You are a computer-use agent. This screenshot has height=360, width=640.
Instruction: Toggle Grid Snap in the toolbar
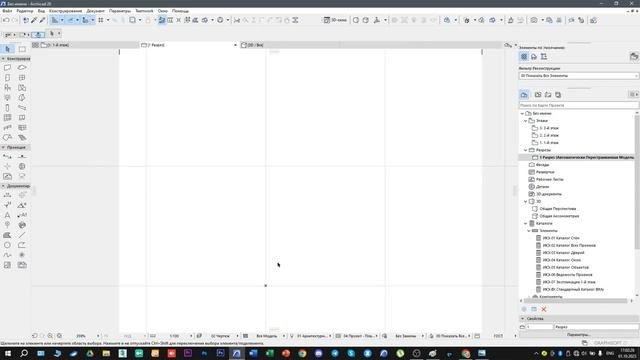[x=101, y=20]
